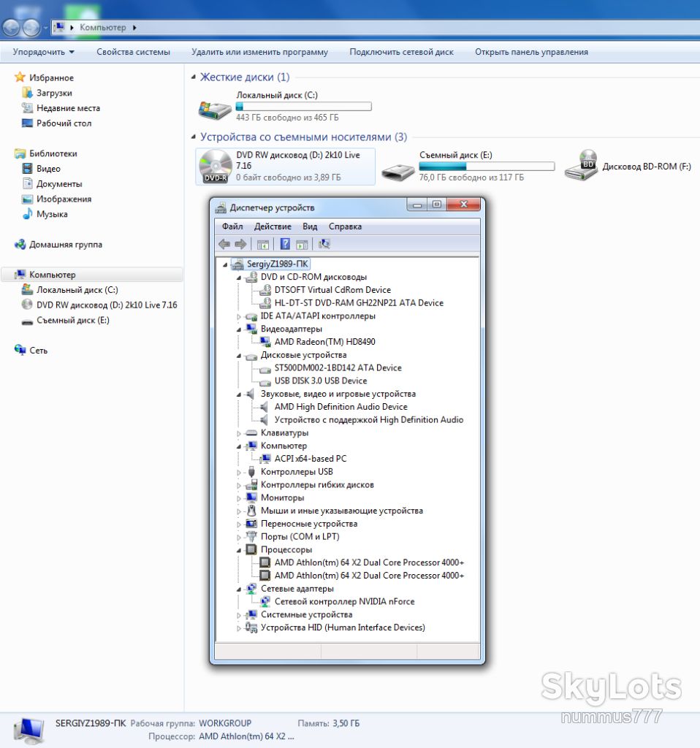700x748 pixels.
Task: Click the Домашняя группа icon in the sidebar
Action: (20, 244)
